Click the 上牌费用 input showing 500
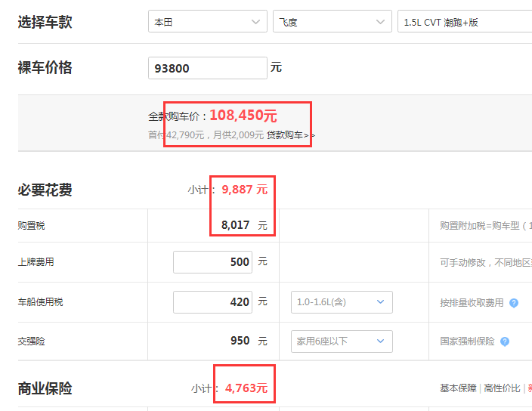Image resolution: width=532 pixels, height=411 pixels. (x=213, y=262)
